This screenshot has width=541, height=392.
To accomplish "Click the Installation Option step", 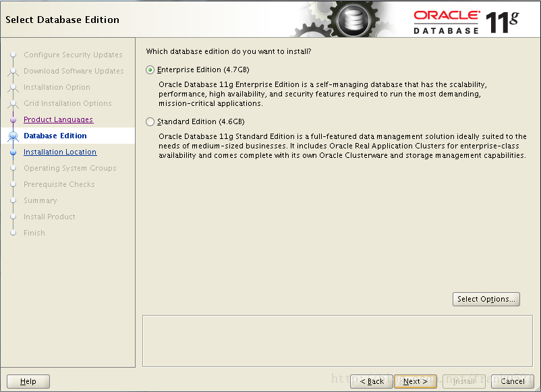I will click(x=57, y=87).
